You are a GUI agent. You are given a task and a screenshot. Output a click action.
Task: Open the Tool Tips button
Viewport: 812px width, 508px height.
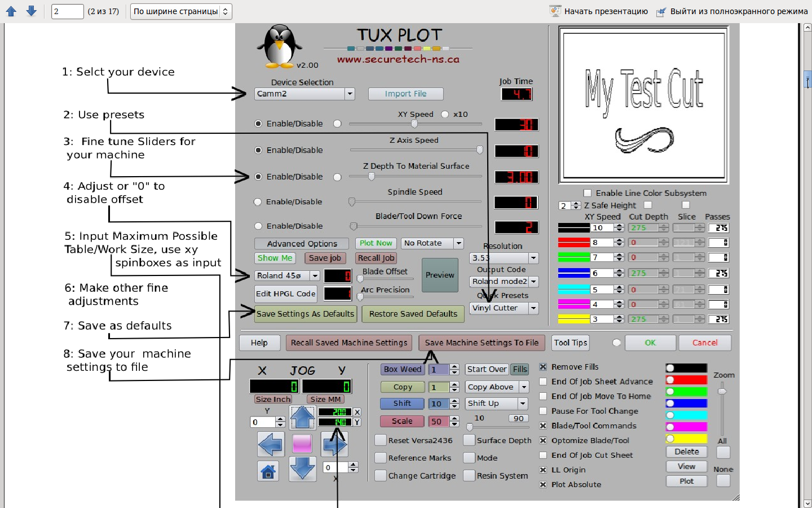[571, 343]
